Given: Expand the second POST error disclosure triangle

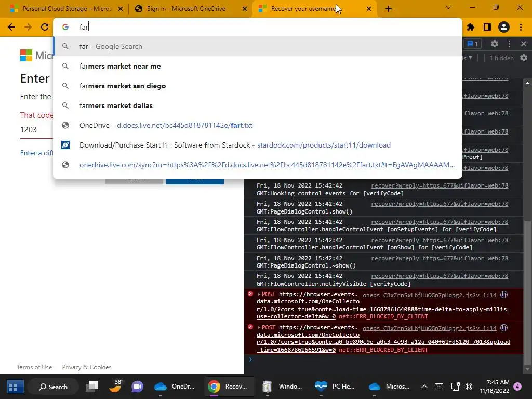Looking at the screenshot, I should click(259, 328).
